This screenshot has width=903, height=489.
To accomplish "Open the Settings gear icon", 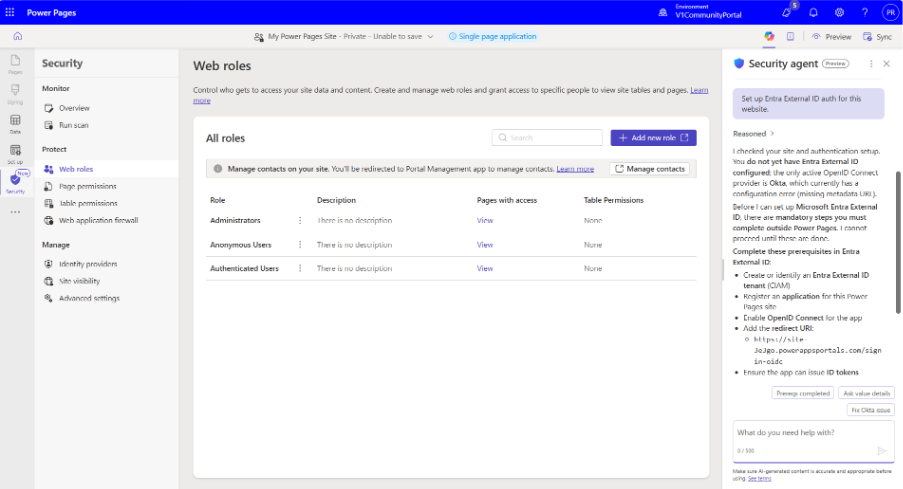I will (839, 12).
